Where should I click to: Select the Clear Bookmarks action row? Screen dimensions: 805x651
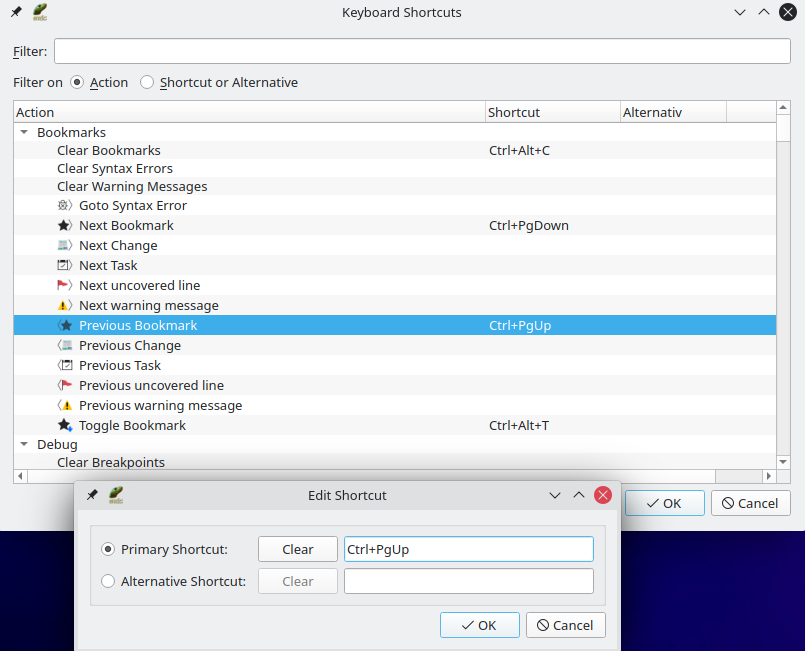(x=108, y=151)
